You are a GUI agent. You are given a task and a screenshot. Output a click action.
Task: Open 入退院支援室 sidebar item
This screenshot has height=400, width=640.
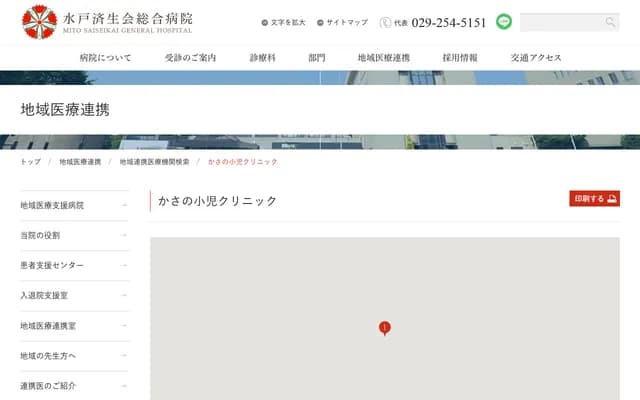coord(74,296)
